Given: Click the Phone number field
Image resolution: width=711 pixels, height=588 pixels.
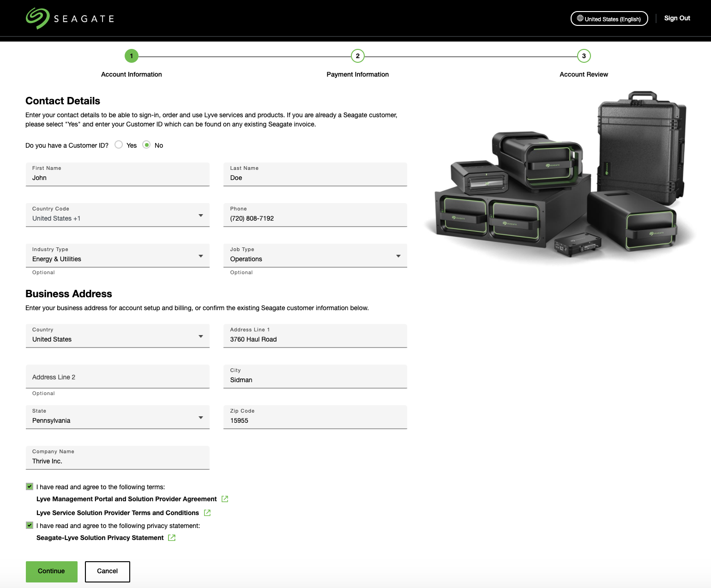Looking at the screenshot, I should point(315,215).
